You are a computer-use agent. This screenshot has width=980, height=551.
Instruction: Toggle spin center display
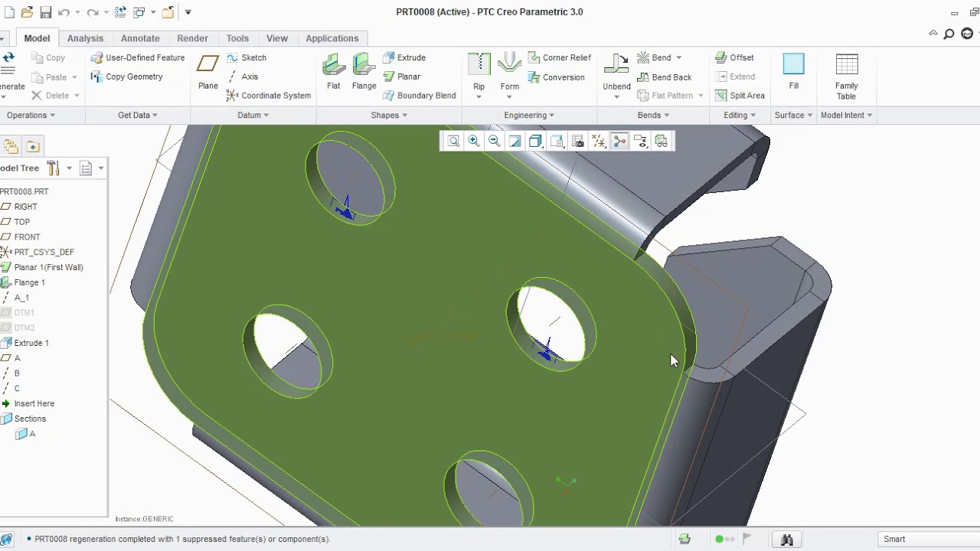tap(619, 141)
